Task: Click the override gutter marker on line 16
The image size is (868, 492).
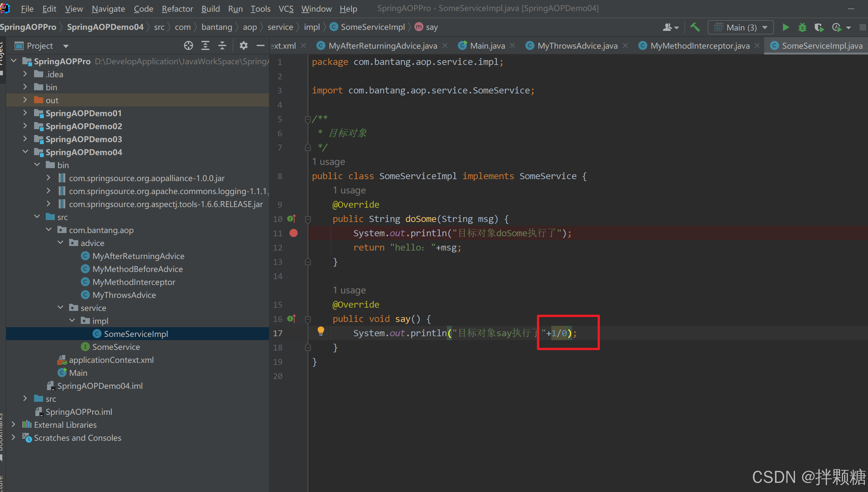Action: [x=291, y=319]
